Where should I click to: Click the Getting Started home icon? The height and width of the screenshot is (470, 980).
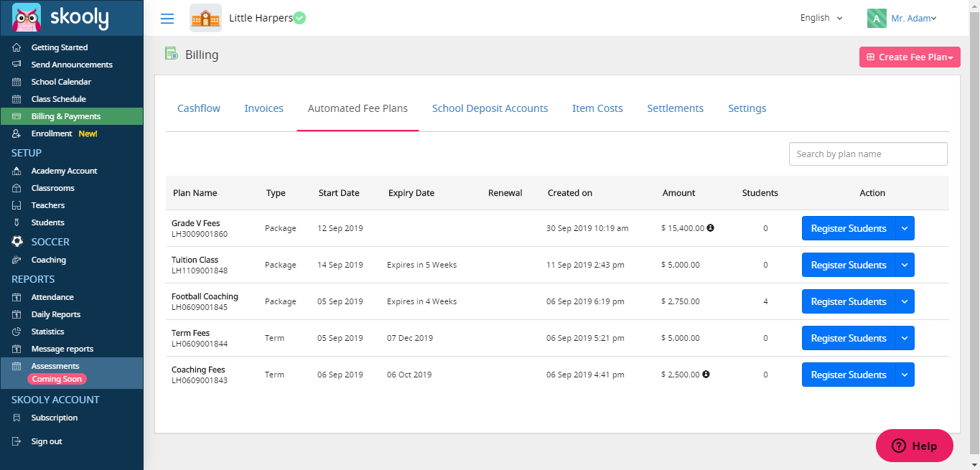[17, 47]
